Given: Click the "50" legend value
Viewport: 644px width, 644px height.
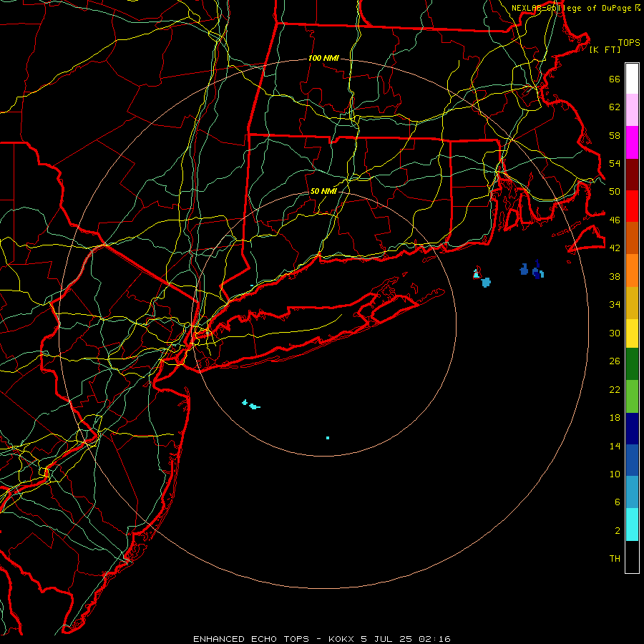Looking at the screenshot, I should click(x=615, y=192).
